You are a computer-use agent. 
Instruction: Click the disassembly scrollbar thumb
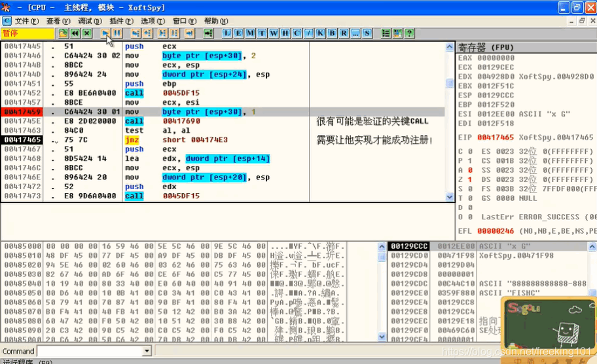pos(450,83)
